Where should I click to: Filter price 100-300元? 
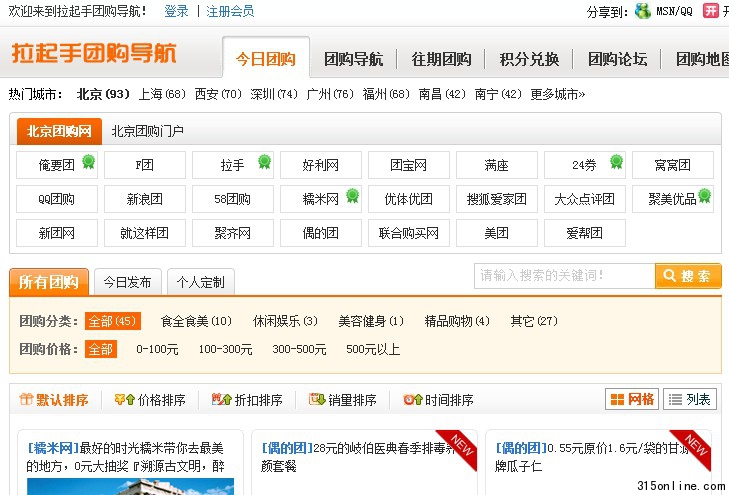pos(225,349)
